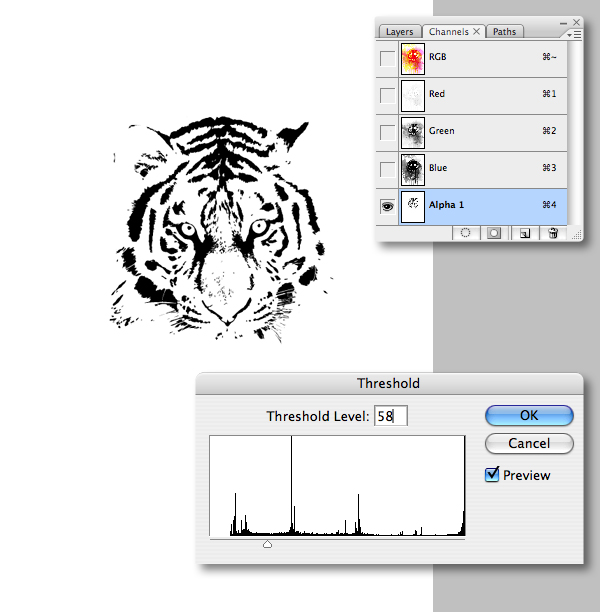Delete current channel trash icon
The width and height of the screenshot is (600, 612).
553,233
